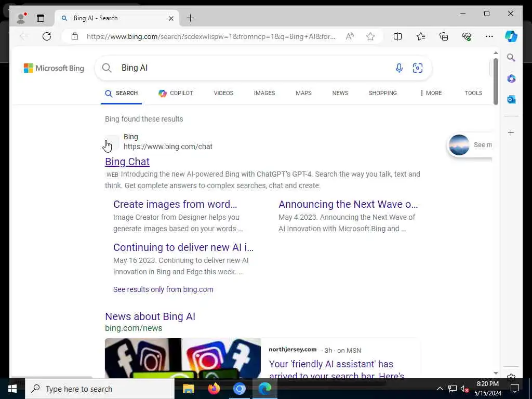Click the magnifier in Bing search box

pyautogui.click(x=107, y=68)
